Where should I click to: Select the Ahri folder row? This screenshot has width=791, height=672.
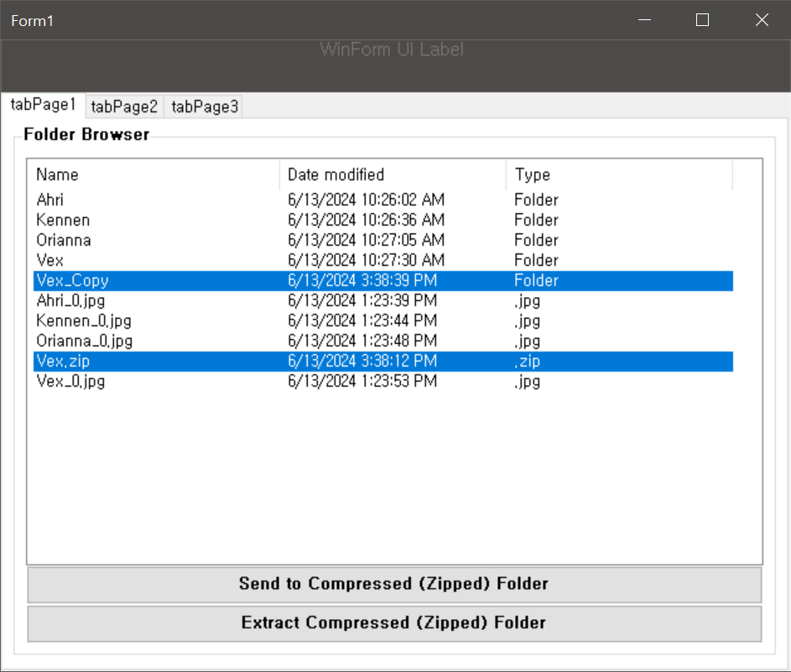383,200
